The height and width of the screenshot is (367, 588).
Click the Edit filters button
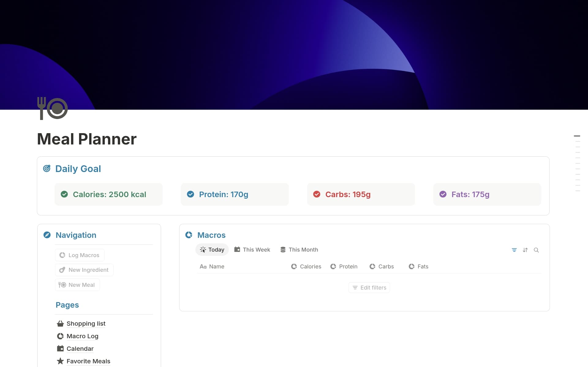369,287
